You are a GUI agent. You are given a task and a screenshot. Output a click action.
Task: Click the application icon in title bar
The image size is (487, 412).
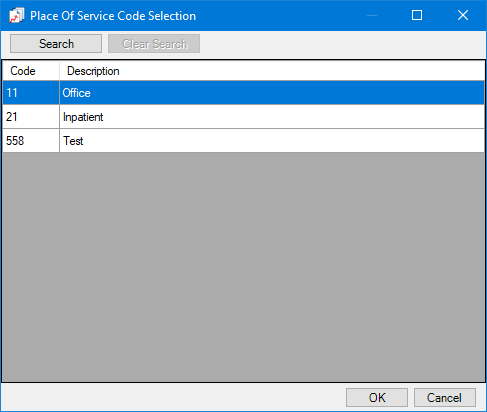(16, 16)
